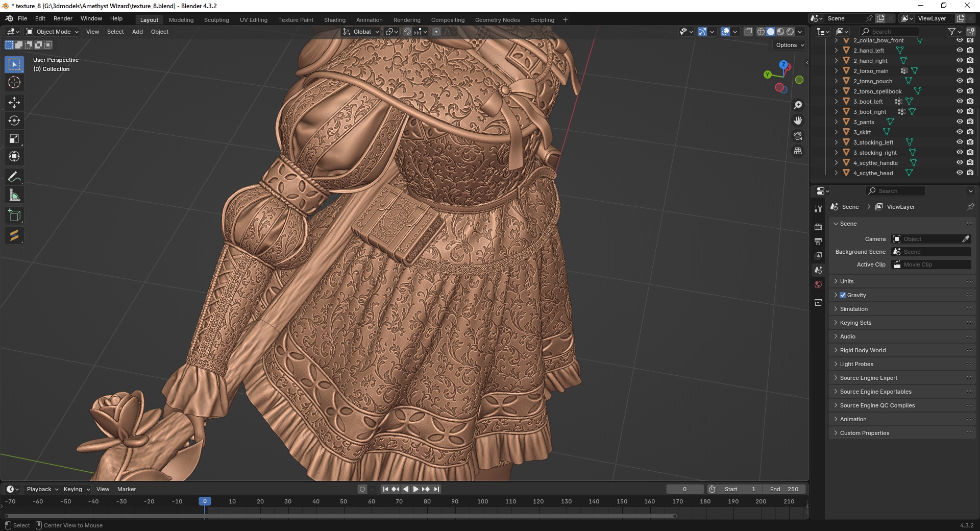Uncheck the Gravity checkbox
Image resolution: width=980 pixels, height=531 pixels.
pos(843,295)
